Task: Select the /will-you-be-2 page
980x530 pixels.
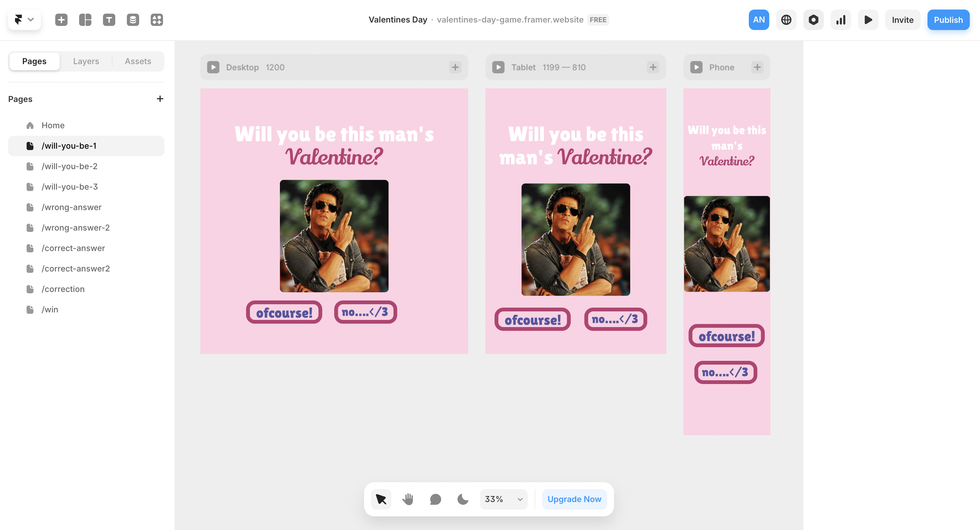Action: (x=86, y=167)
